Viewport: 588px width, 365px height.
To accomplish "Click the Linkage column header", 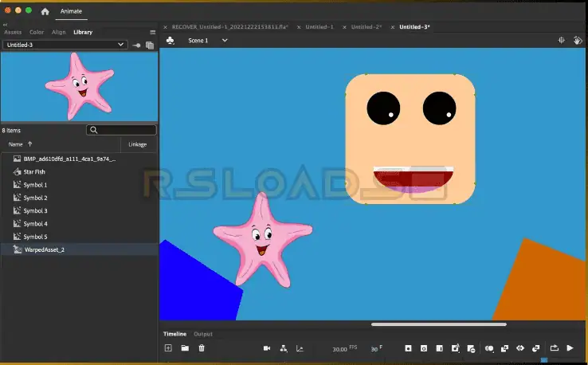I will coord(137,144).
